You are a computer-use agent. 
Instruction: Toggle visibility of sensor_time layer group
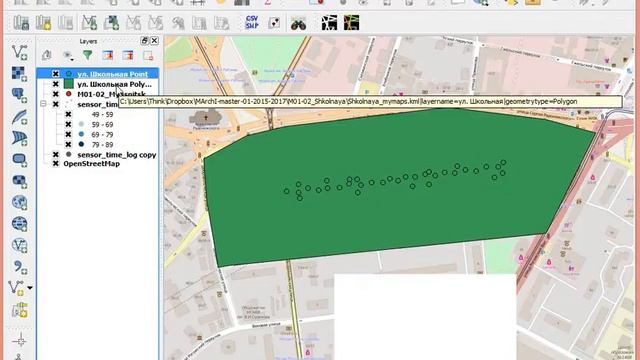point(56,104)
